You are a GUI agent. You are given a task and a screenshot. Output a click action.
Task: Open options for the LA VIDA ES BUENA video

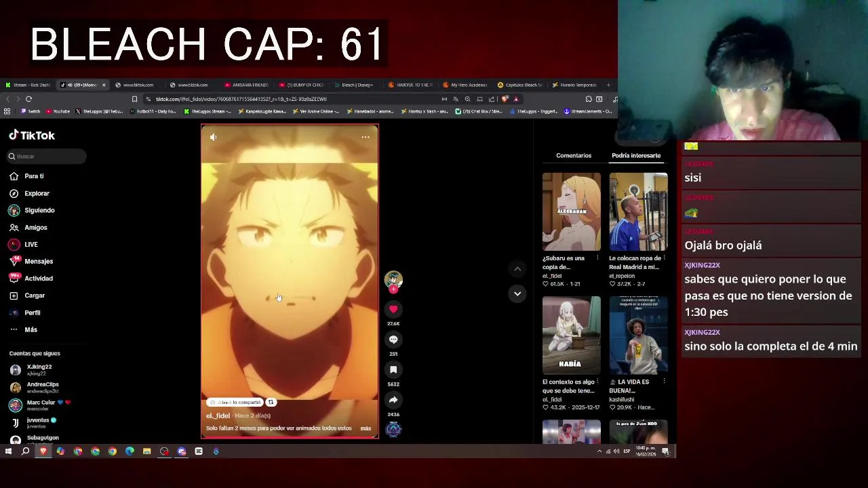tap(664, 382)
